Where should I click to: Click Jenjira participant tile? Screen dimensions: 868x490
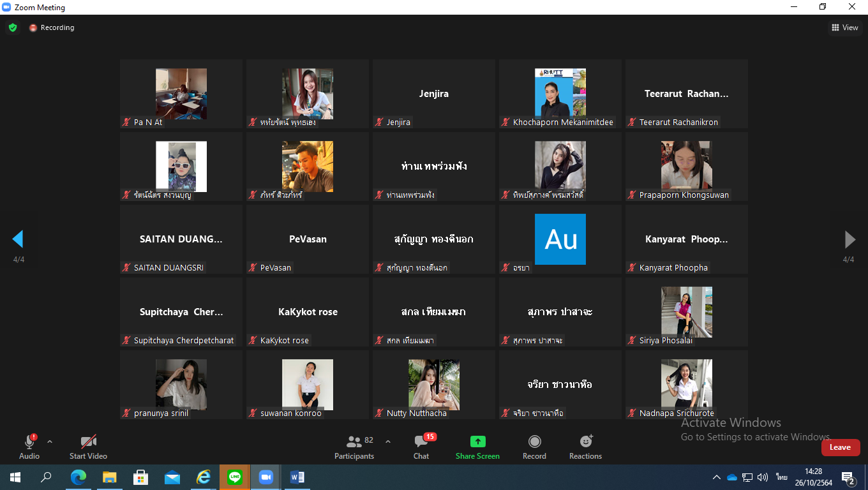click(434, 94)
